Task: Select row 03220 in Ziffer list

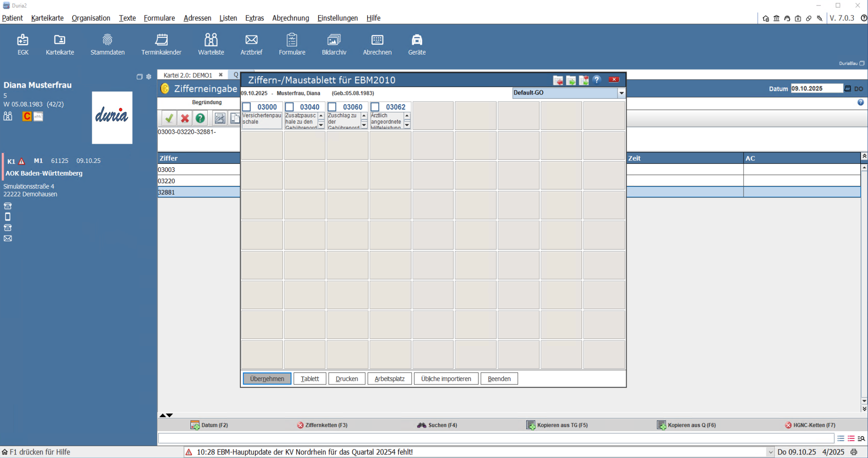Action: point(199,181)
